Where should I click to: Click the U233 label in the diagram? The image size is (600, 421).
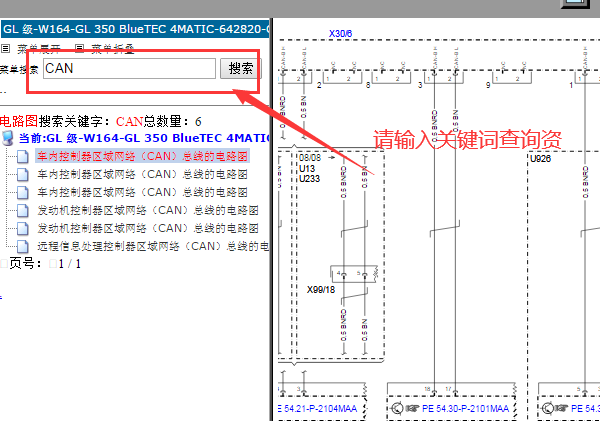309,178
